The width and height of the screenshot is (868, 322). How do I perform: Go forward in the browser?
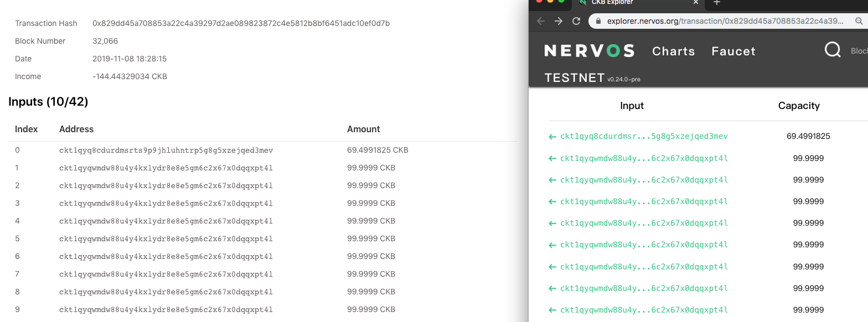(x=559, y=21)
